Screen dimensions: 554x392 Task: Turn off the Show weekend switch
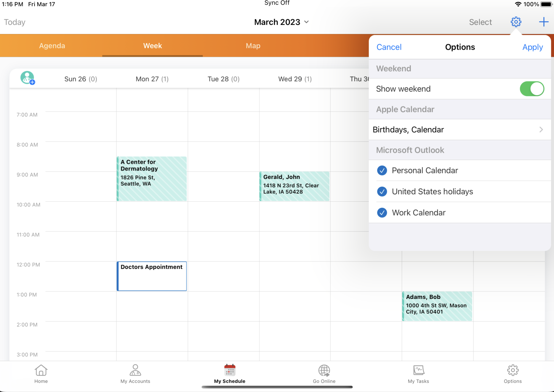[532, 89]
